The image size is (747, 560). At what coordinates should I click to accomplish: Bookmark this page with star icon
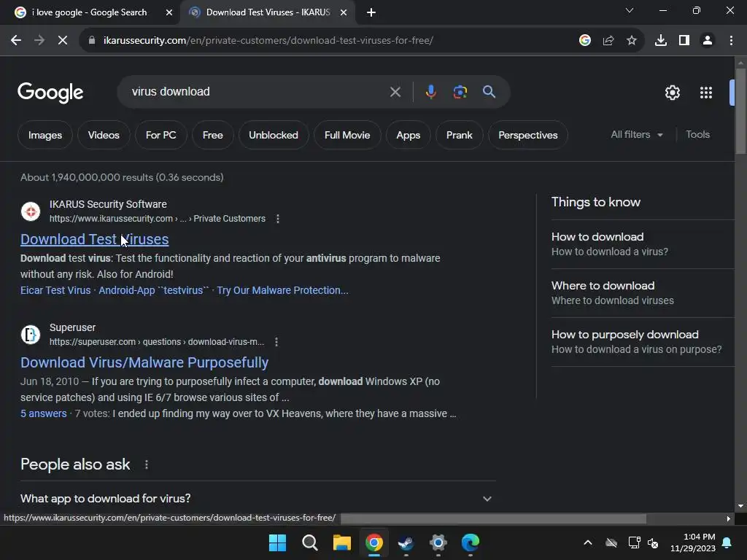click(631, 41)
